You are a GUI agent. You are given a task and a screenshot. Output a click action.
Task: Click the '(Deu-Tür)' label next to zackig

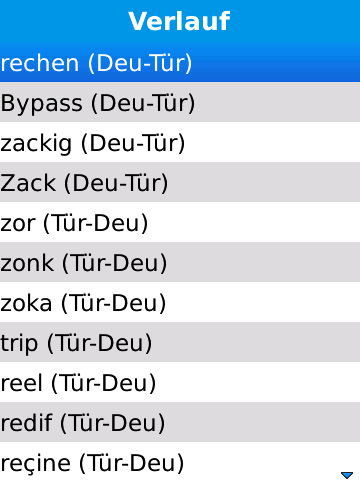pyautogui.click(x=133, y=143)
